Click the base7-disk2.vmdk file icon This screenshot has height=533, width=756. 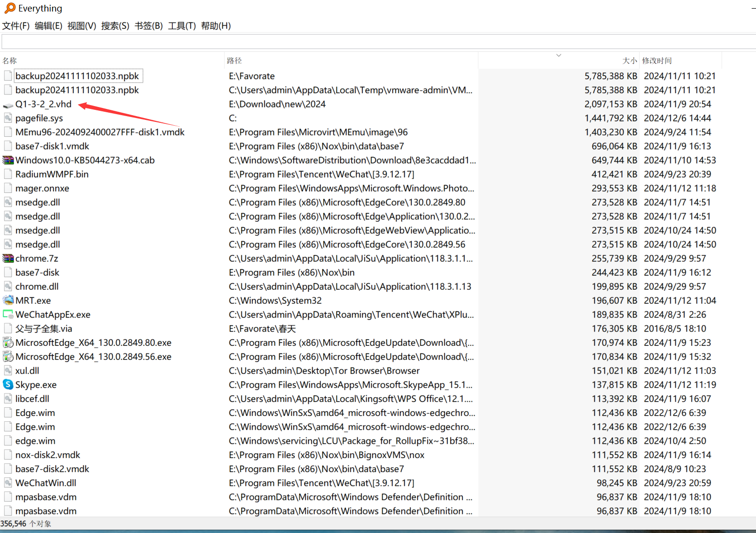pyautogui.click(x=8, y=469)
